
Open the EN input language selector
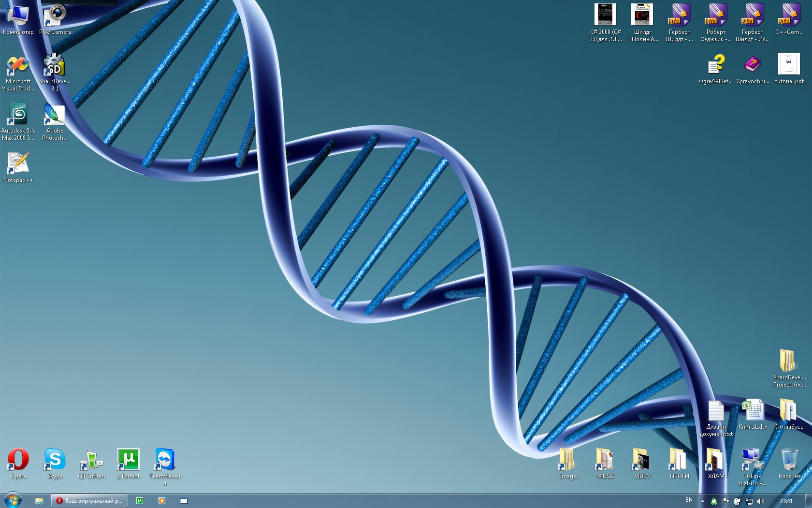689,500
